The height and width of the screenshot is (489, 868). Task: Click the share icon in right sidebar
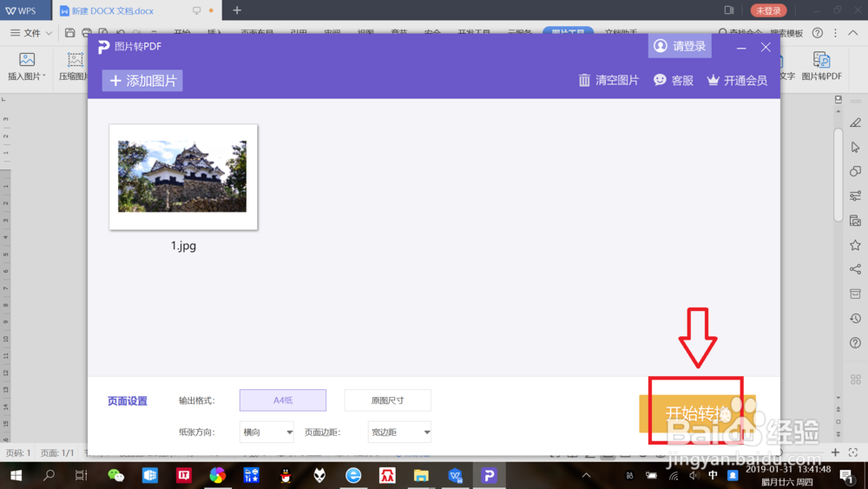[x=855, y=269]
